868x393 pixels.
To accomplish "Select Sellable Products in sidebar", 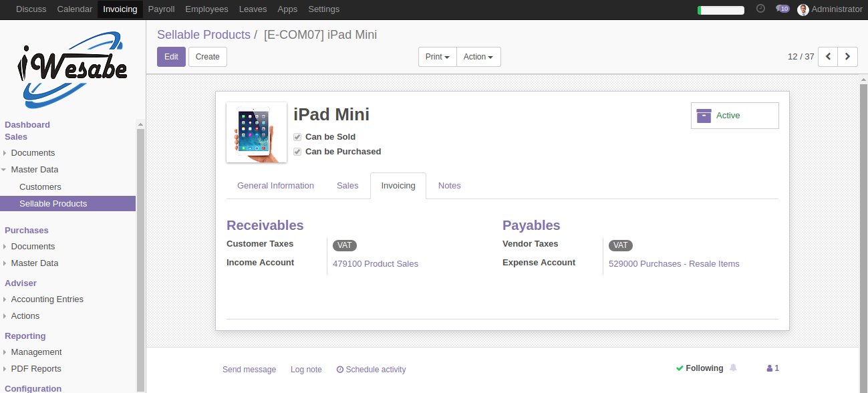I will point(67,204).
